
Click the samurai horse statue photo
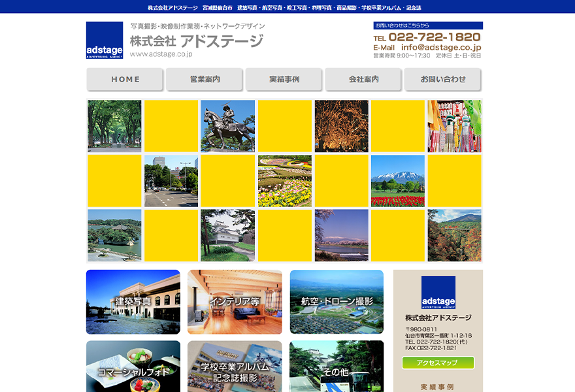pos(227,126)
